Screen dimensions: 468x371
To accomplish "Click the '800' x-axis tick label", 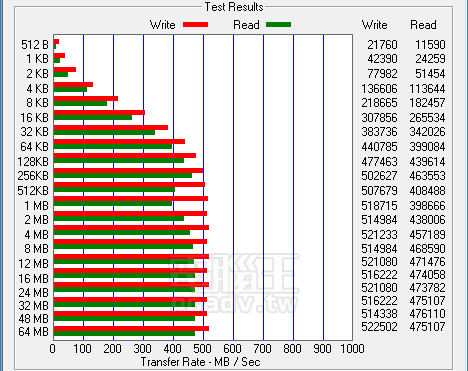I will (x=292, y=349).
